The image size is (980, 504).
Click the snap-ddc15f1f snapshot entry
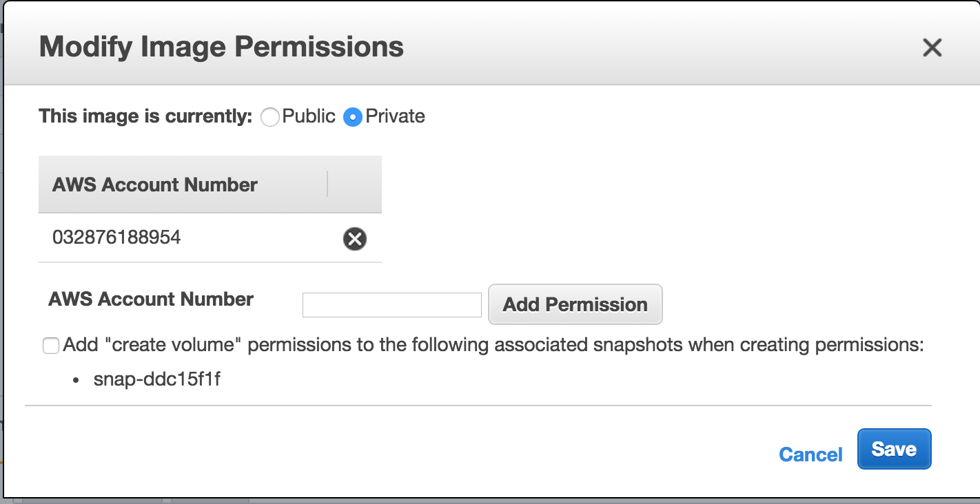pos(157,379)
